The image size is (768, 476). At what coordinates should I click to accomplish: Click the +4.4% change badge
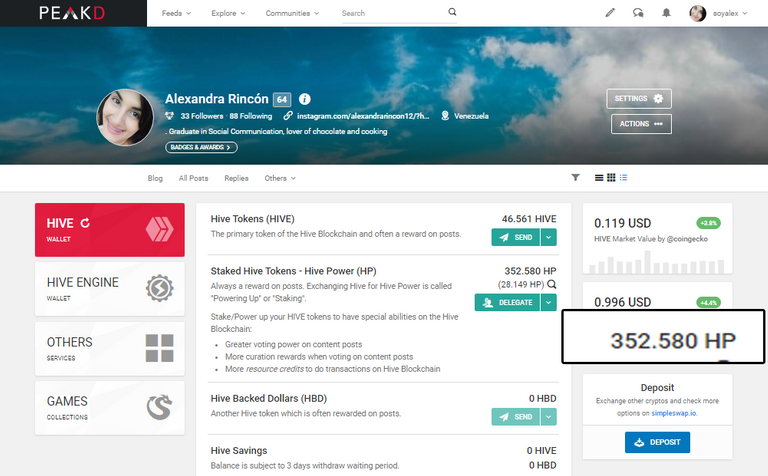708,302
